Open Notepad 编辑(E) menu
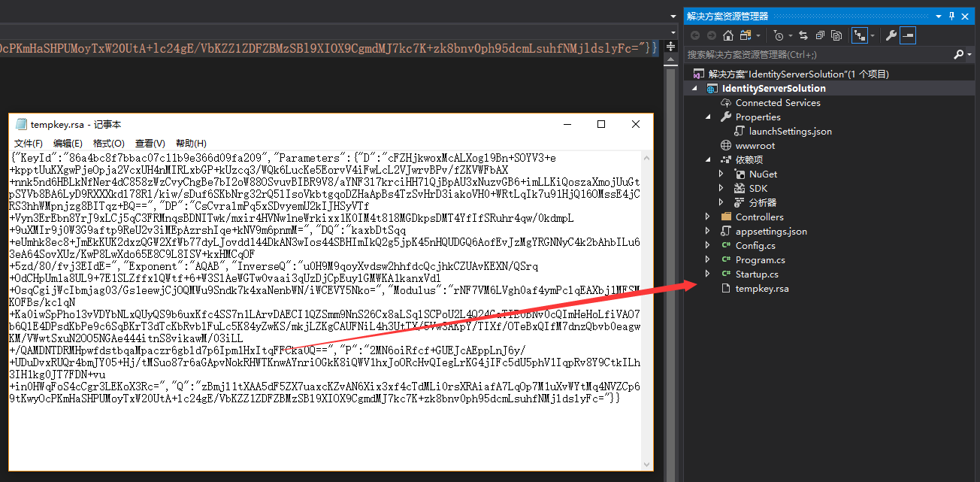This screenshot has height=482, width=980. (68, 143)
